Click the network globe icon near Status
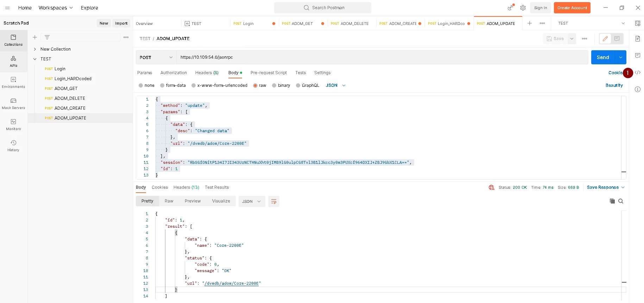Image resolution: width=644 pixels, height=303 pixels. coord(492,187)
